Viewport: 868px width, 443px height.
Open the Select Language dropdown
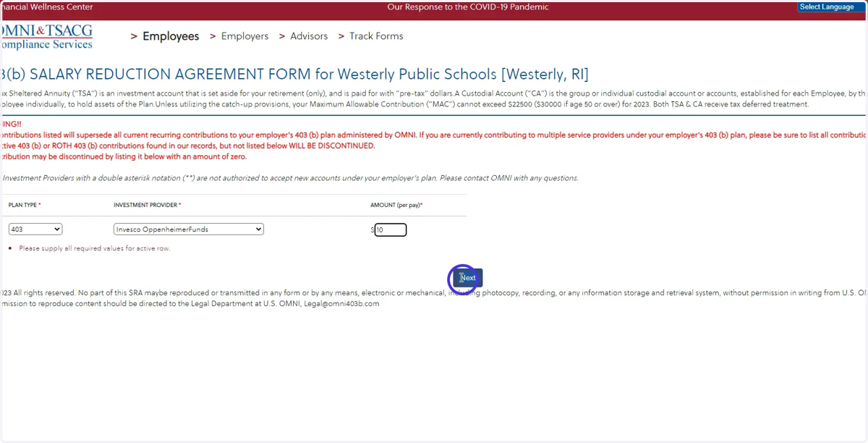coord(831,7)
